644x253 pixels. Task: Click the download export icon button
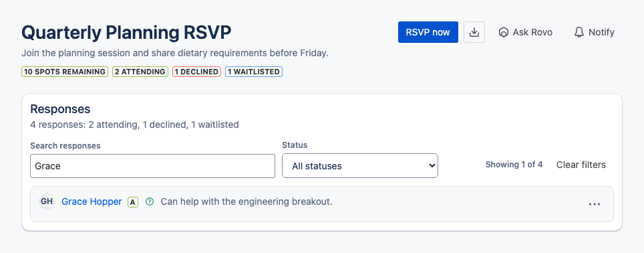coord(474,32)
